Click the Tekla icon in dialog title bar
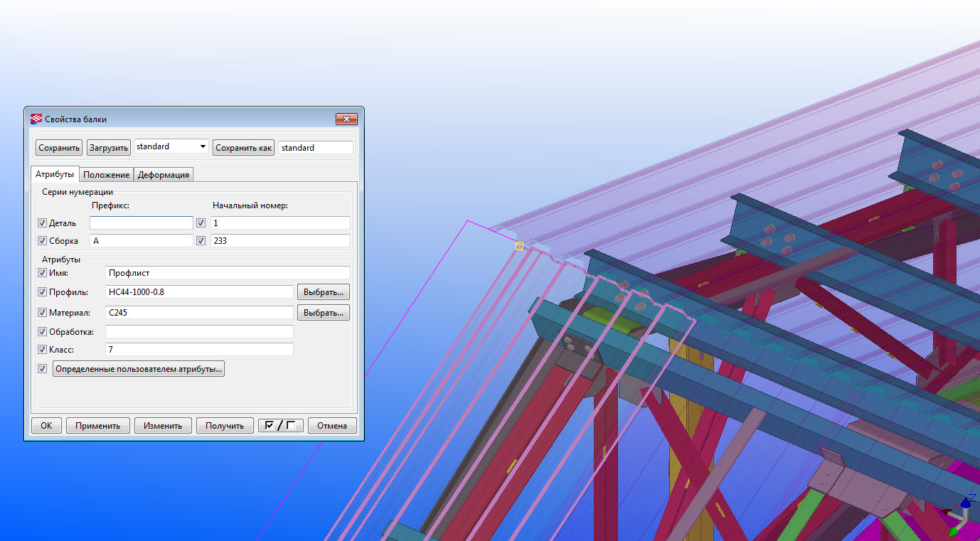 (x=36, y=119)
